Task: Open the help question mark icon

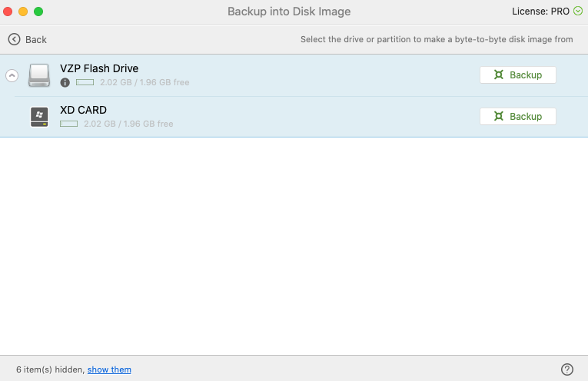Action: pyautogui.click(x=567, y=369)
